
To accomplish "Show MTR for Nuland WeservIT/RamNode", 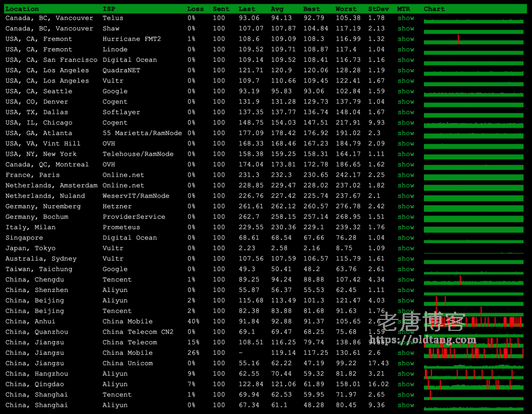I will point(406,196).
